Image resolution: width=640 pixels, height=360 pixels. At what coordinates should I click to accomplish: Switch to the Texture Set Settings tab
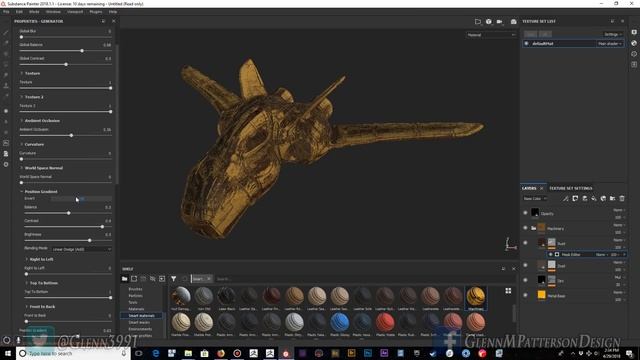[570, 188]
